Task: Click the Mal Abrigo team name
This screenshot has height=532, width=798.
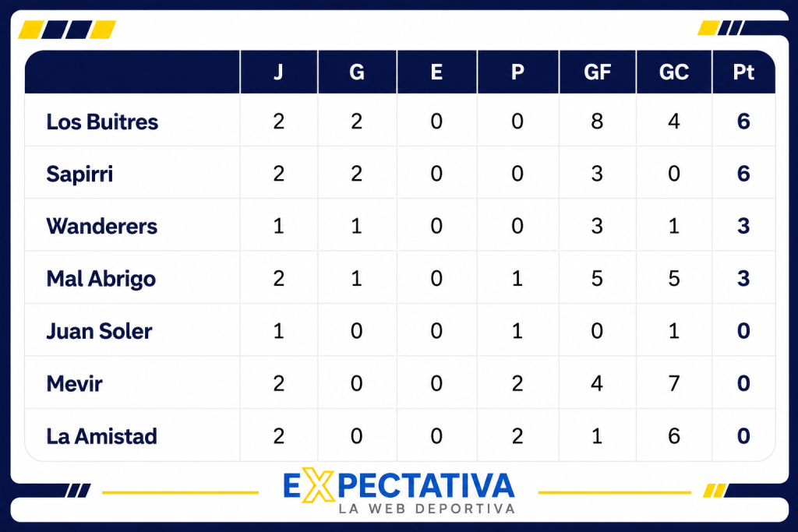Action: point(101,279)
